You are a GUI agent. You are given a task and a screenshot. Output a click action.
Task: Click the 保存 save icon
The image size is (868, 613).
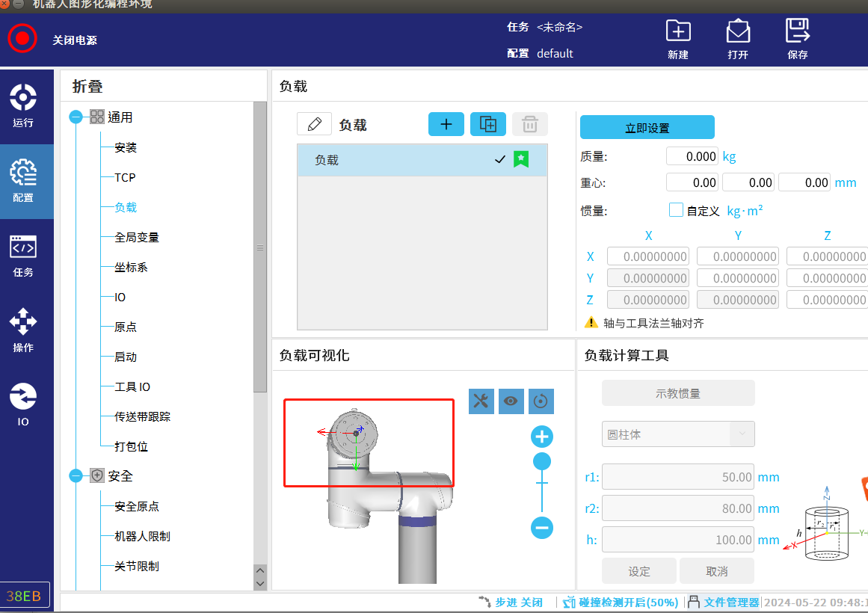click(798, 32)
